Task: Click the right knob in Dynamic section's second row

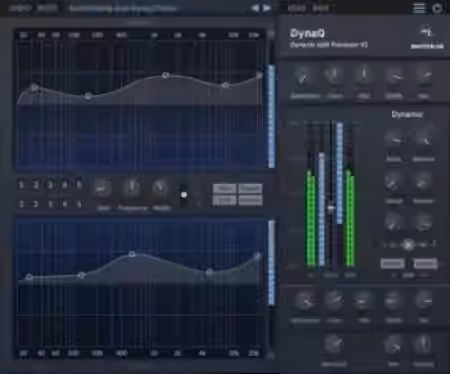Action: (x=423, y=182)
